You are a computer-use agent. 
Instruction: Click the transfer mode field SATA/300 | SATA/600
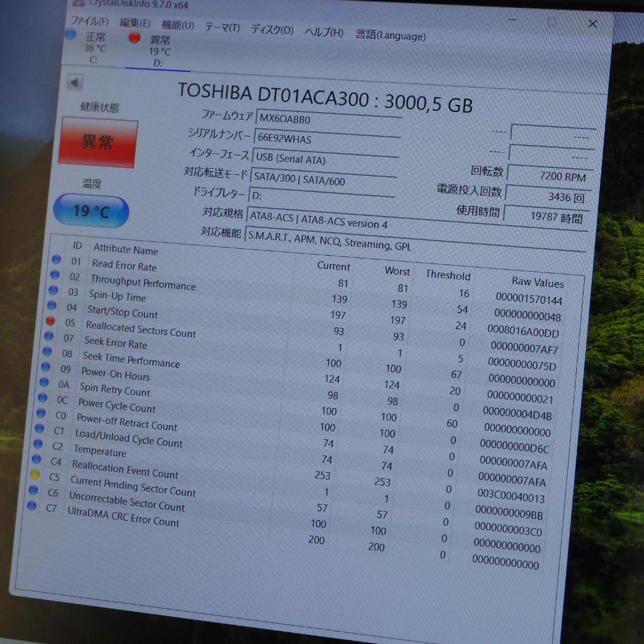323,179
